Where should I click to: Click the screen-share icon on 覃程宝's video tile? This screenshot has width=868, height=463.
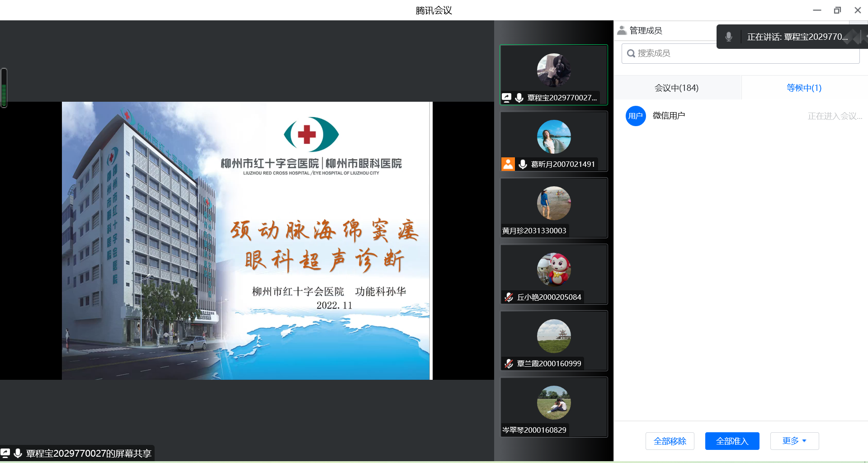[507, 98]
